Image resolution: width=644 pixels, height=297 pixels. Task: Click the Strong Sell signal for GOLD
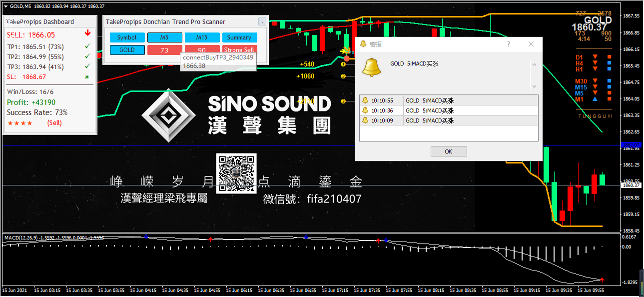(239, 50)
